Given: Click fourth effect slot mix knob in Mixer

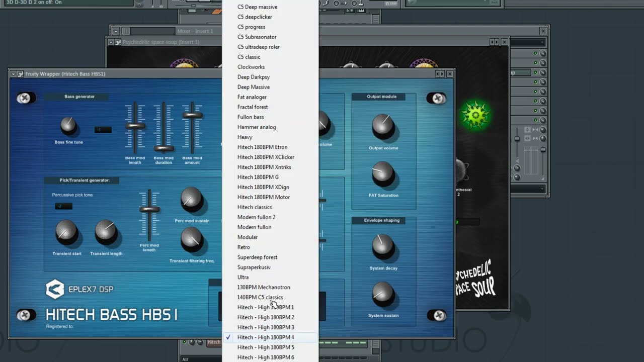Looking at the screenshot, I should coord(543,82).
